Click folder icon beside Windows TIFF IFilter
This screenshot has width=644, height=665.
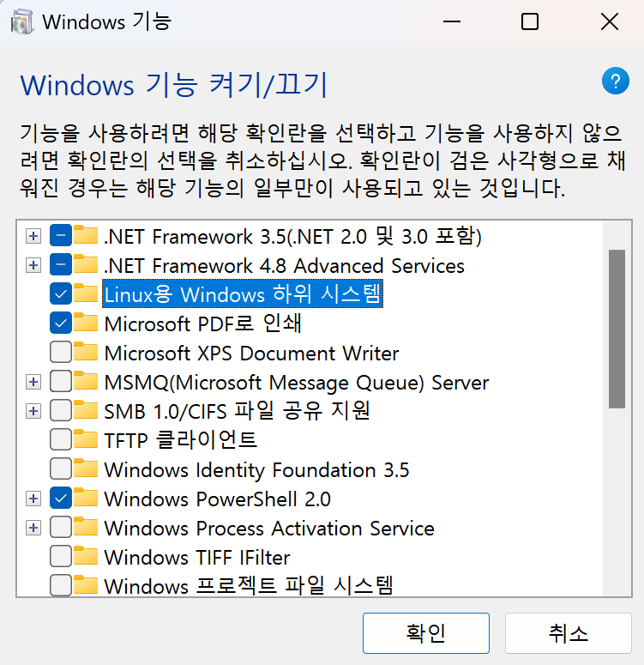[86, 556]
